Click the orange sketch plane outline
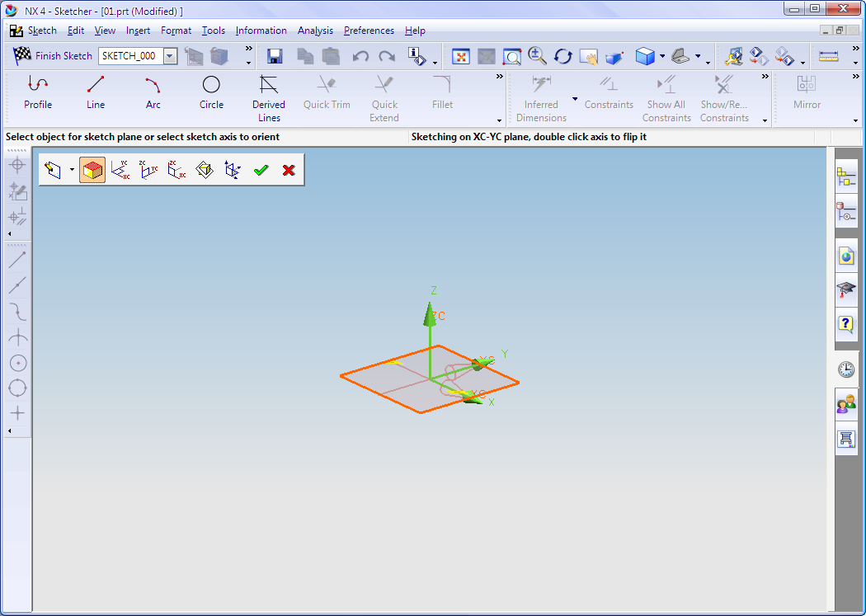 (431, 379)
